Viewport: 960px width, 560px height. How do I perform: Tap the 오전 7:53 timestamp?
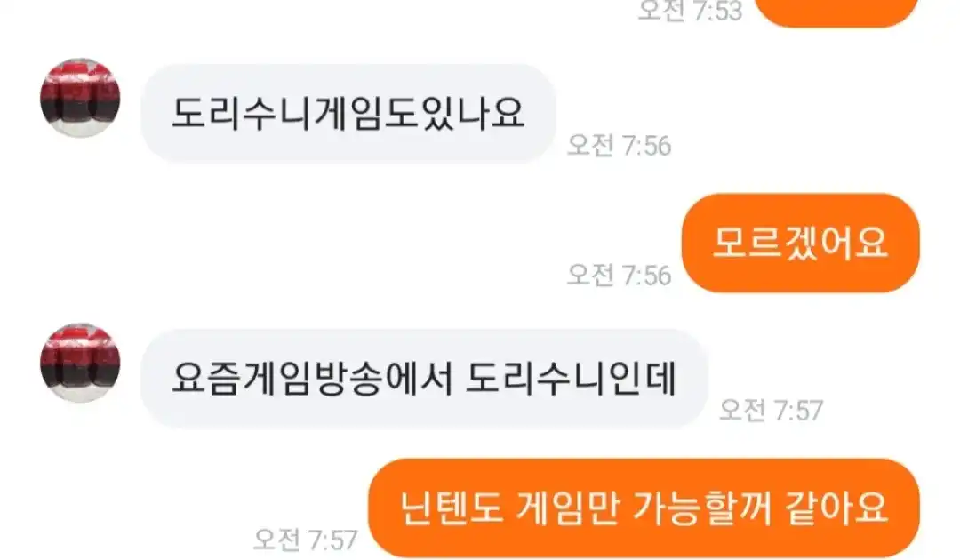tap(690, 11)
